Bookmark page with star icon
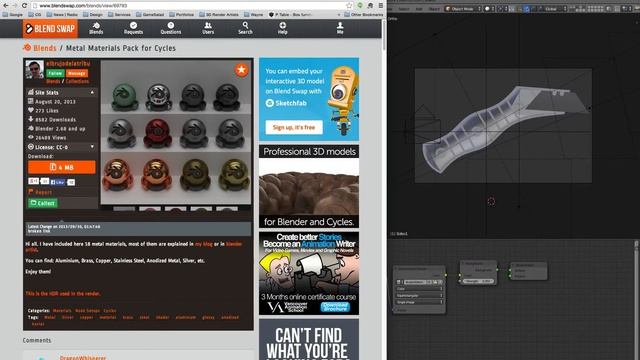Image resolution: width=640 pixels, height=360 pixels. coord(349,6)
